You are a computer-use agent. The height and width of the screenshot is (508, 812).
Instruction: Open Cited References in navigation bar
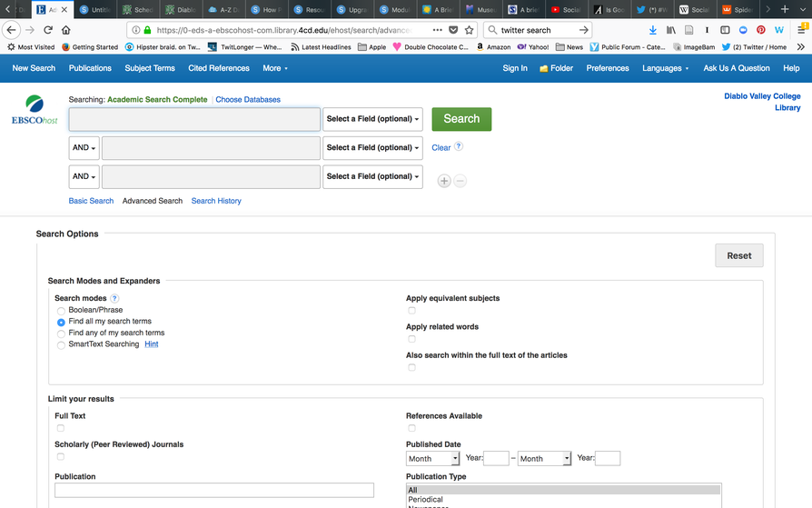[219, 68]
